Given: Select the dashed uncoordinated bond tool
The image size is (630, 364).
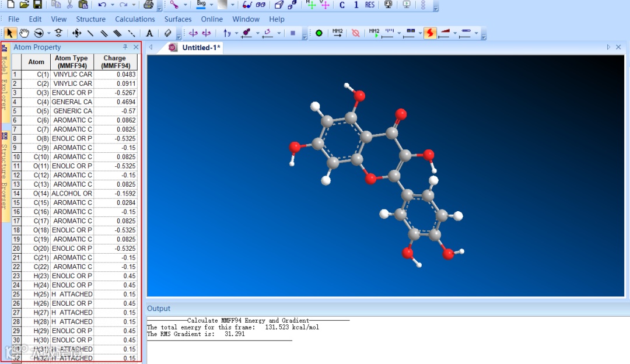Looking at the screenshot, I should pyautogui.click(x=131, y=33).
